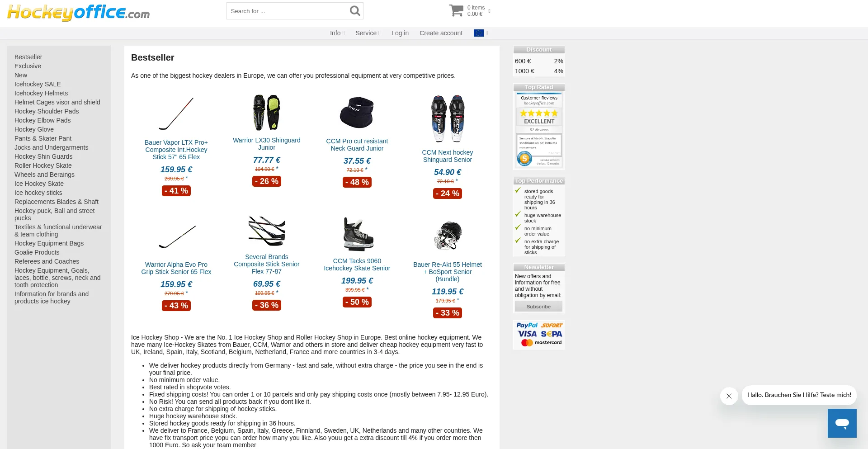Click the Hockeyoffice.com logo
868x449 pixels.
coord(79,12)
